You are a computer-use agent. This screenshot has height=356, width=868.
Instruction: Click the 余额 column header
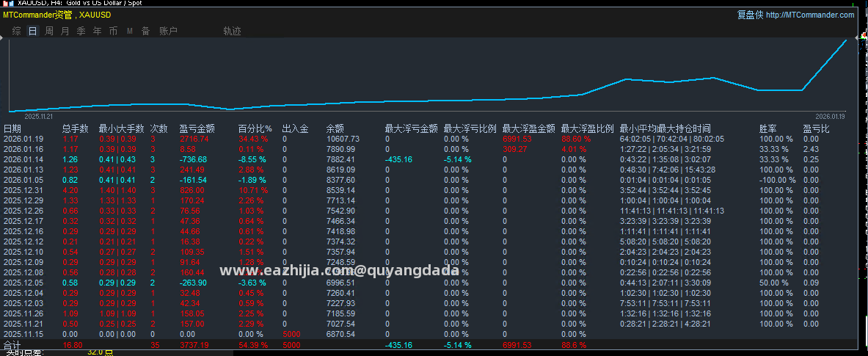(335, 128)
